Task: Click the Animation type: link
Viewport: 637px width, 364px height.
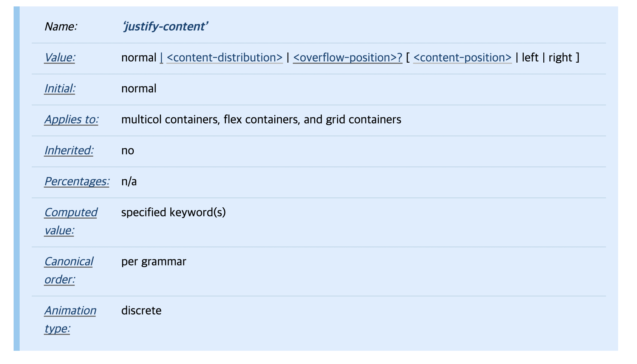Action: click(70, 310)
